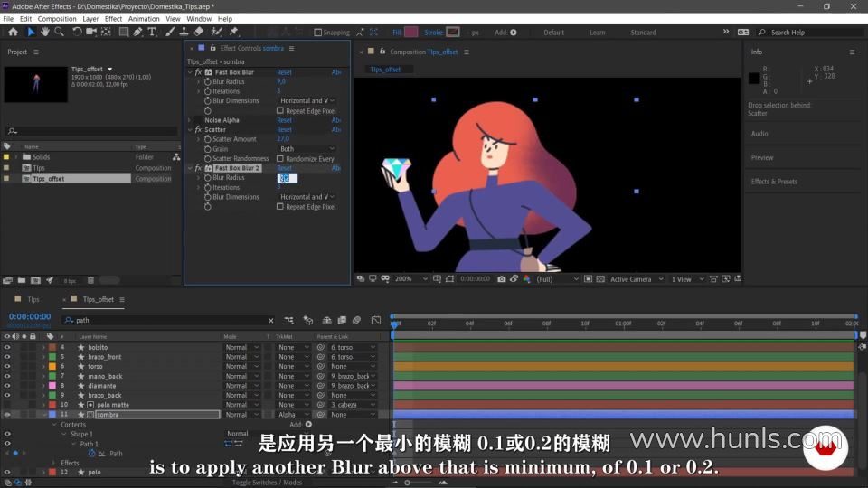Open the Fill color swatch
Screen dimensions: 868x488
[410, 33]
